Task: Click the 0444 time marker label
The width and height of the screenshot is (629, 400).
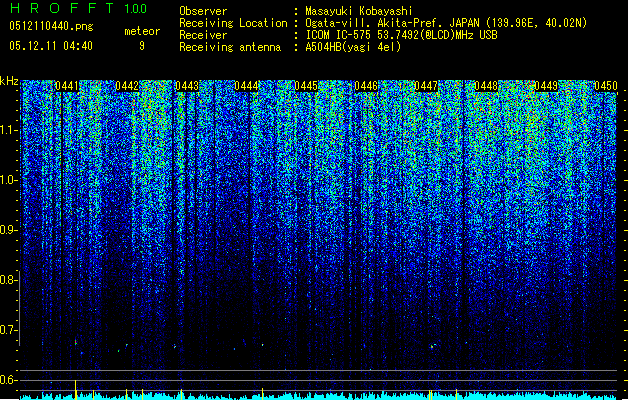Action: 246,86
